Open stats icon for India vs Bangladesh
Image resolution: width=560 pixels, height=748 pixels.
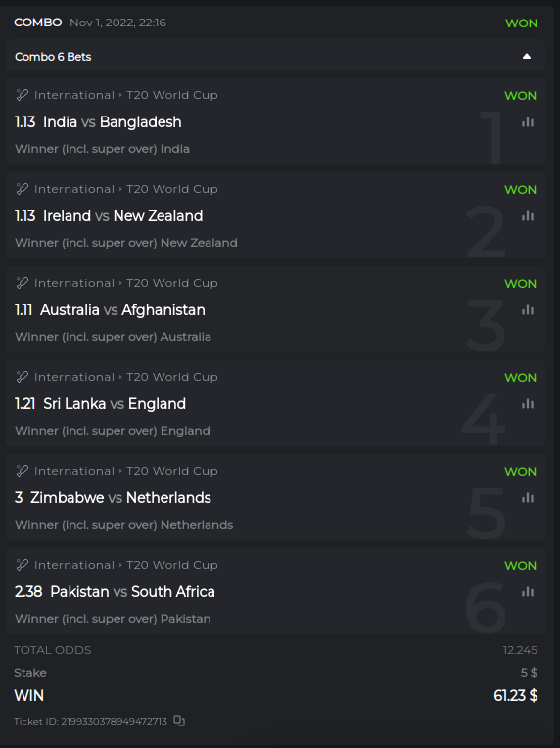coord(528,122)
